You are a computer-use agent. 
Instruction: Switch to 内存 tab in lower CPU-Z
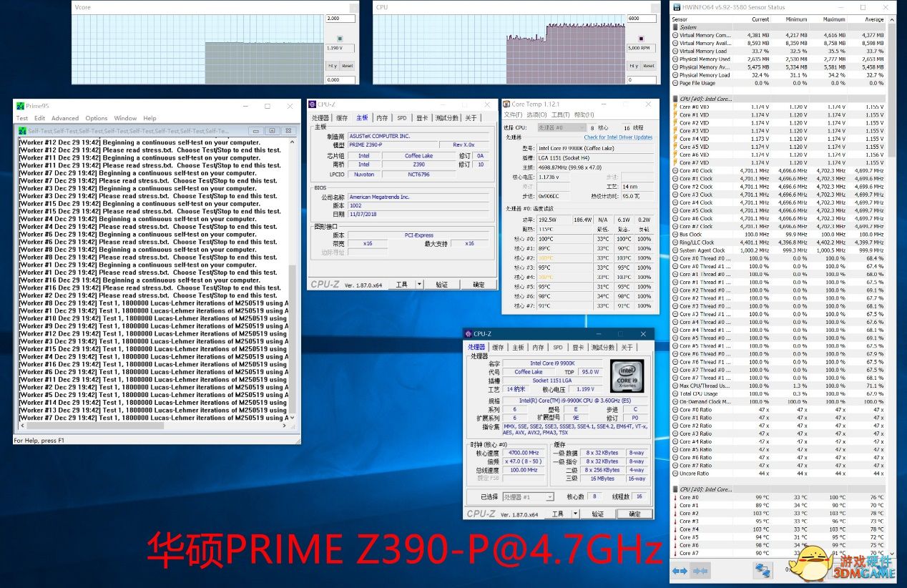click(x=538, y=348)
